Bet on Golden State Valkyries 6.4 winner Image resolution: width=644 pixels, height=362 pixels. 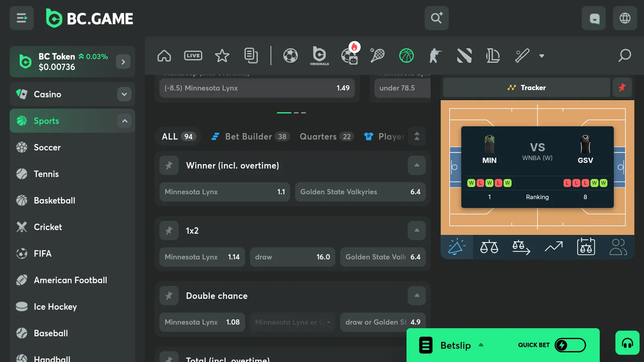pyautogui.click(x=360, y=192)
